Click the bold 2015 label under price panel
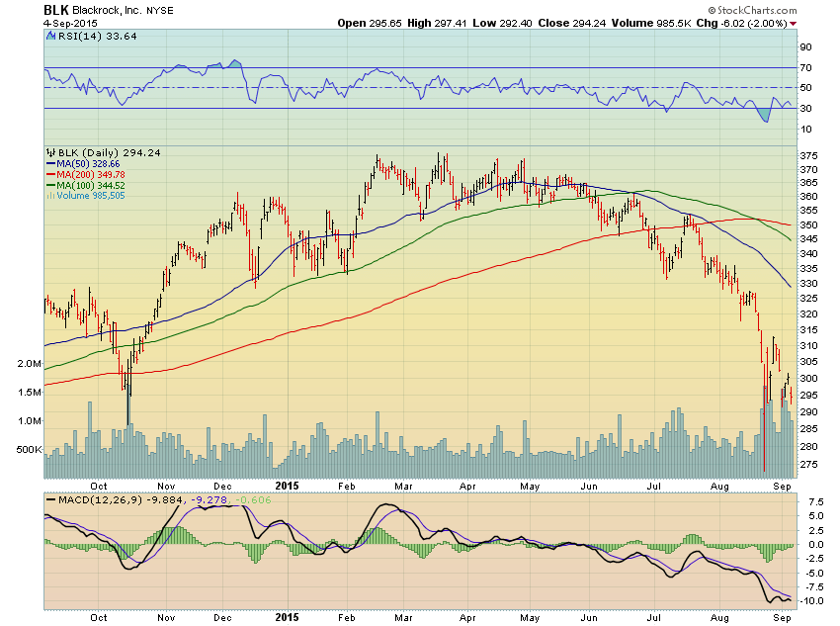This screenshot has width=840, height=626. pos(287,486)
